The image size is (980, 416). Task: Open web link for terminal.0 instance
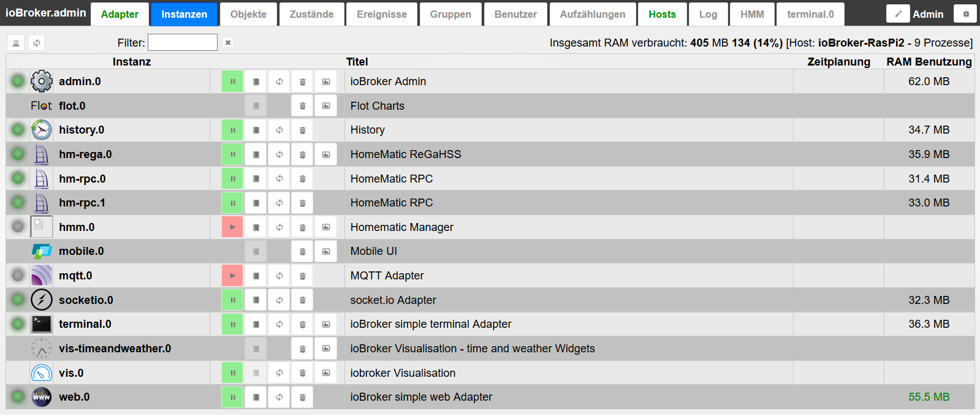coord(325,324)
